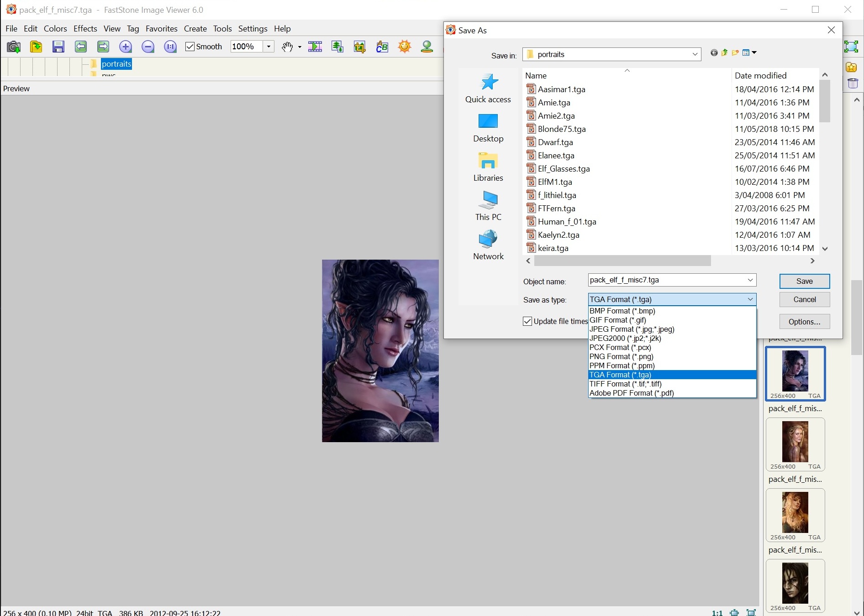Viewport: 864px width, 616px height.
Task: Go to previous image with left arrow icon
Action: [81, 47]
